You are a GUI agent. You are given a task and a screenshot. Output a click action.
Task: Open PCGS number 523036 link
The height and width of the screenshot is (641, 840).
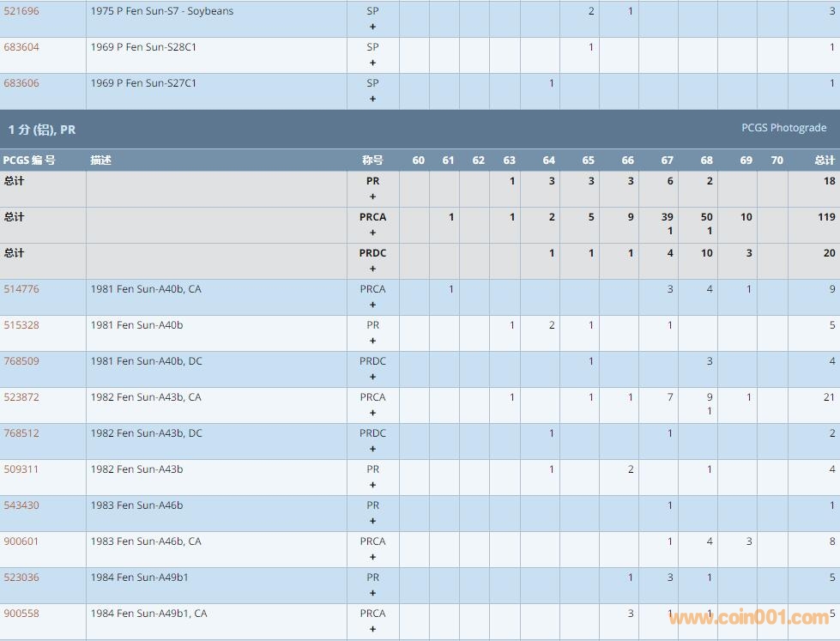21,578
